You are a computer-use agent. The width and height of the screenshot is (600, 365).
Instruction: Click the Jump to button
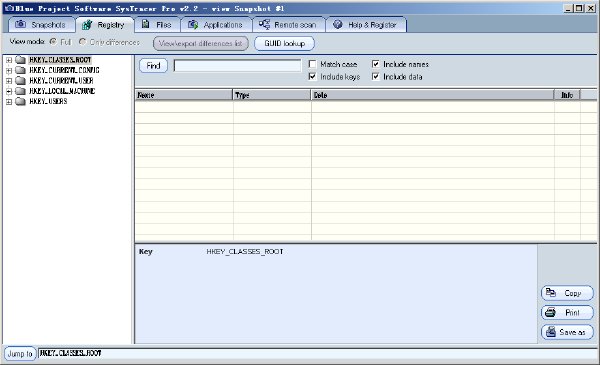[20, 354]
